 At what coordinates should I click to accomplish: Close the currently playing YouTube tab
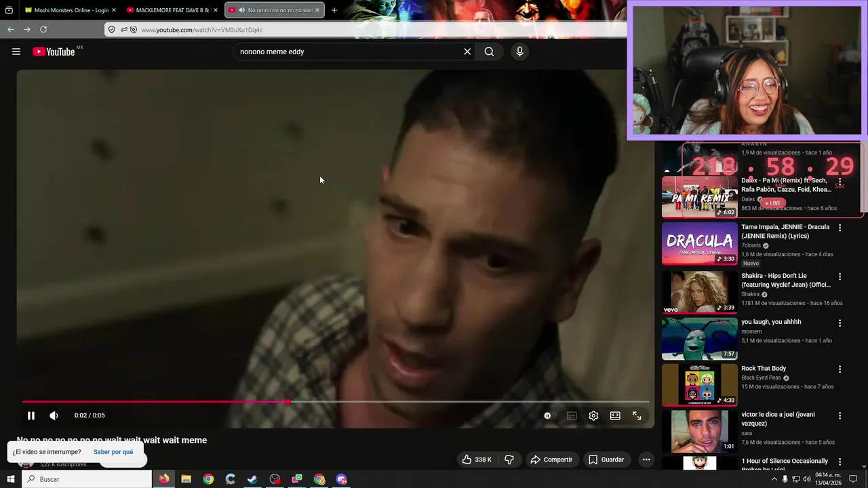317,10
